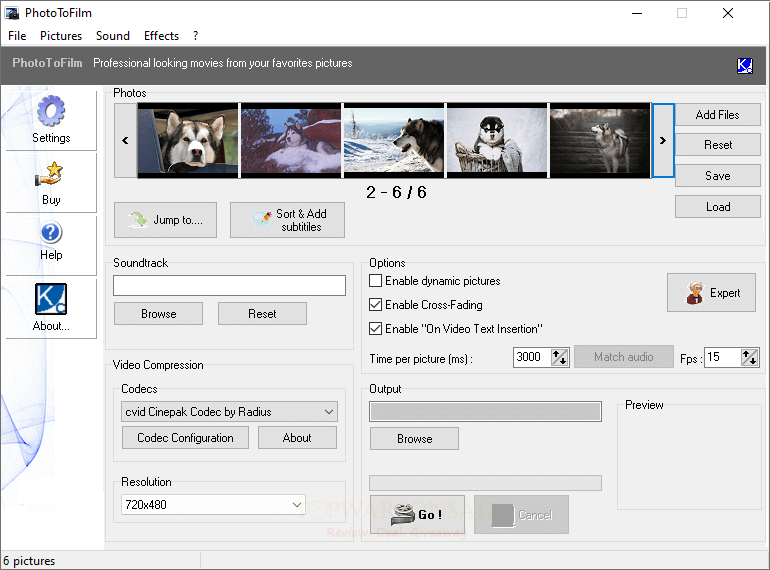Adjust the Fps spinner arrows
Image resolution: width=770 pixels, height=570 pixels.
(749, 357)
